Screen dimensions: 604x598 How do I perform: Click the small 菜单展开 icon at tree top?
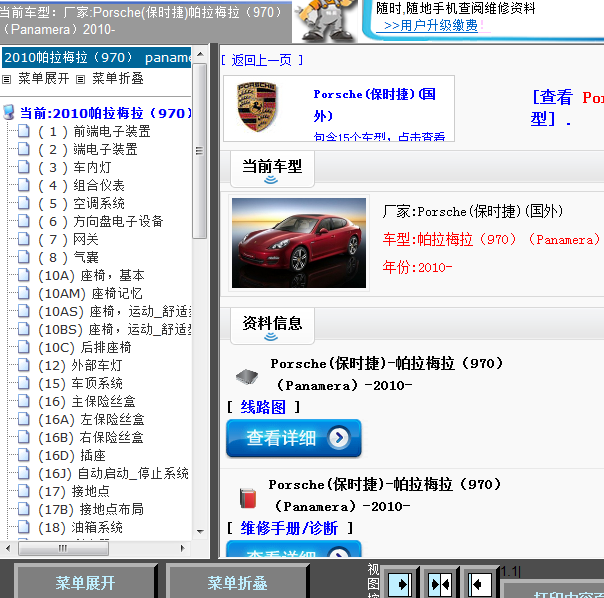(x=7, y=79)
